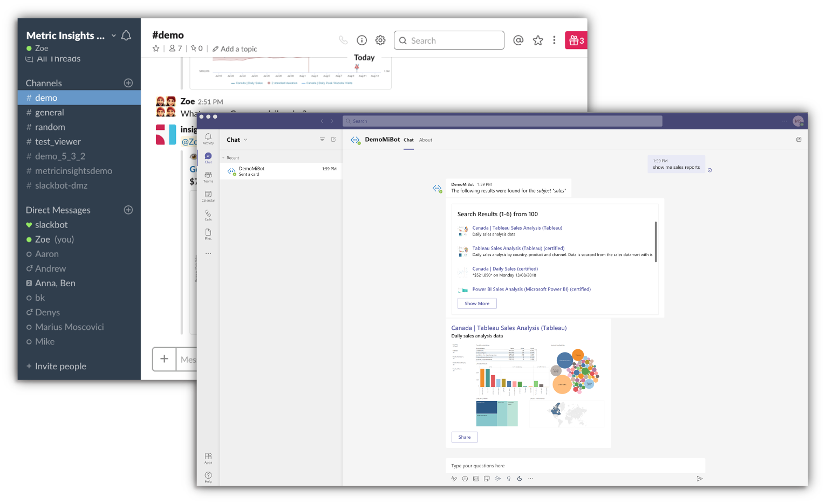Image resolution: width=826 pixels, height=504 pixels.
Task: Click the Teams top search bar
Action: click(x=502, y=121)
